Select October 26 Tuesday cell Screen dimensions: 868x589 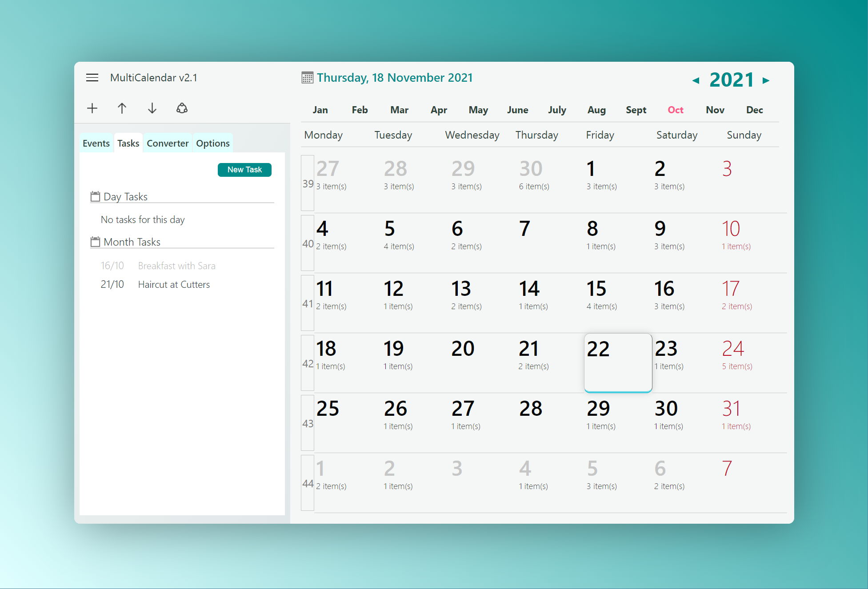click(416, 423)
